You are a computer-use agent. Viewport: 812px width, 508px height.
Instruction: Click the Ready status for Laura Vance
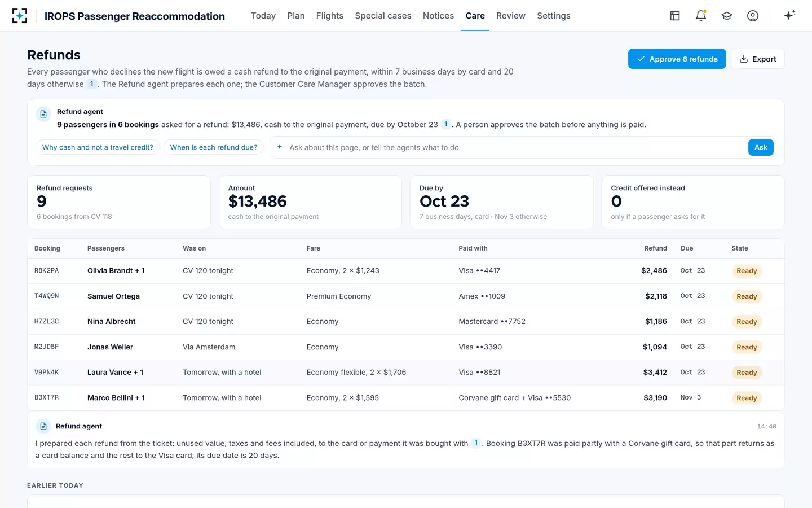tap(747, 373)
